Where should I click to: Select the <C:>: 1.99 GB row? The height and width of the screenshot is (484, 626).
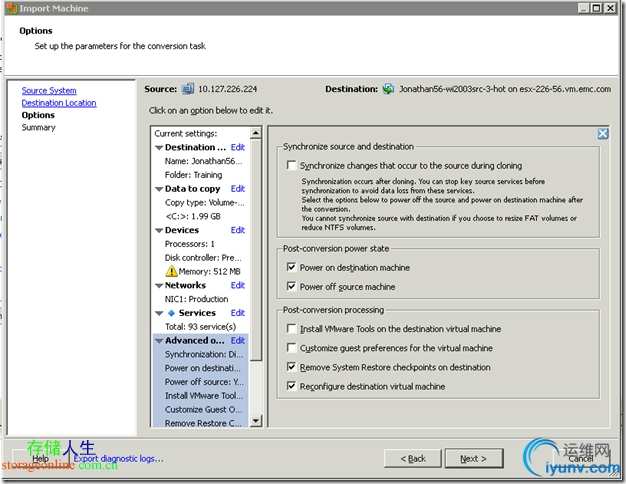193,216
